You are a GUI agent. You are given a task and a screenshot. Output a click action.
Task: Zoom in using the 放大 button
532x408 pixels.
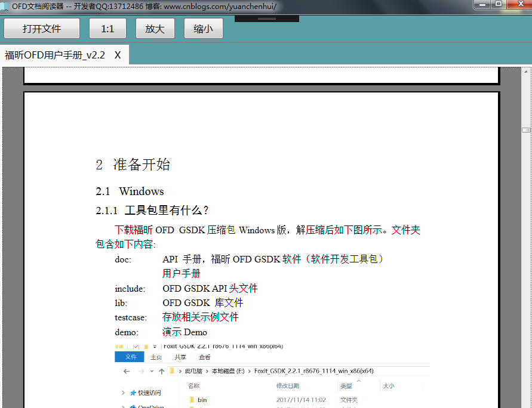point(155,29)
